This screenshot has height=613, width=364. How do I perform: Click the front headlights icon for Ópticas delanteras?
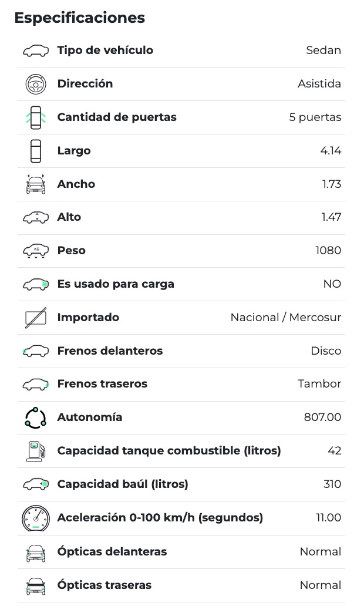[x=36, y=552]
